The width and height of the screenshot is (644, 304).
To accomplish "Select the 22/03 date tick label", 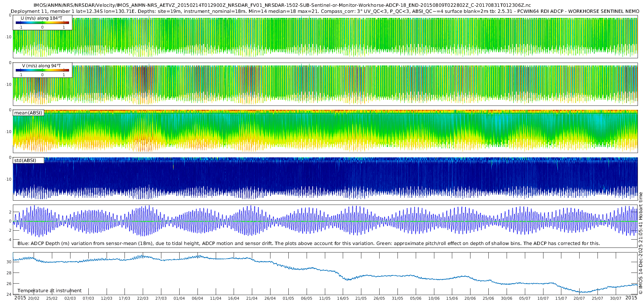I will point(143,298).
